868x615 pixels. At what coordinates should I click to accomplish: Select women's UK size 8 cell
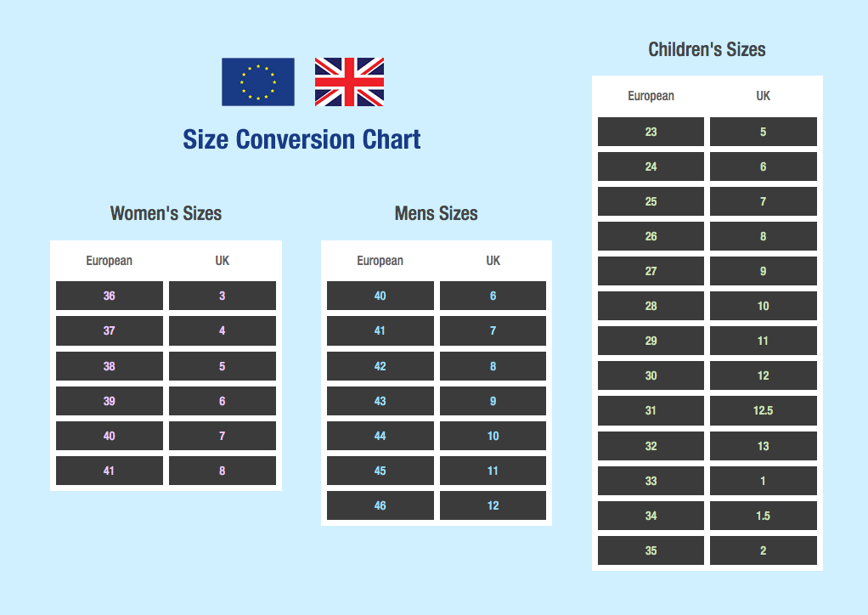[222, 471]
